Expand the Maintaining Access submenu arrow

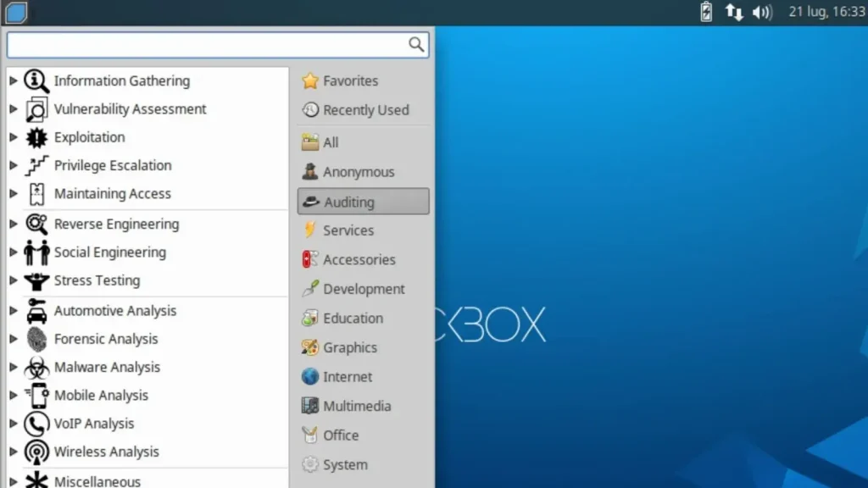pyautogui.click(x=14, y=194)
